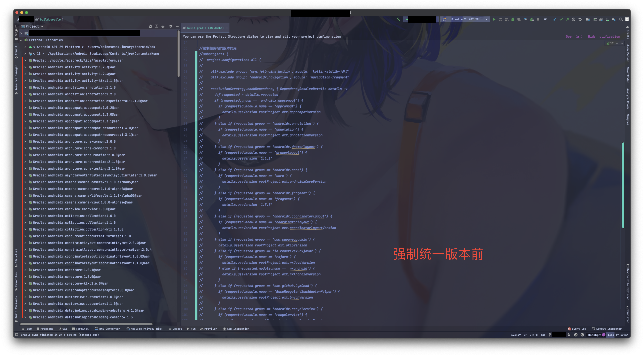Collapse the External Libraries tree node
This screenshot has height=356, width=644.
pos(21,40)
